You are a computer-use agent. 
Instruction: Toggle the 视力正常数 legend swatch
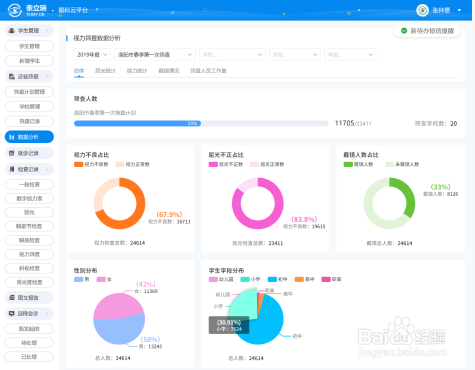click(x=120, y=164)
